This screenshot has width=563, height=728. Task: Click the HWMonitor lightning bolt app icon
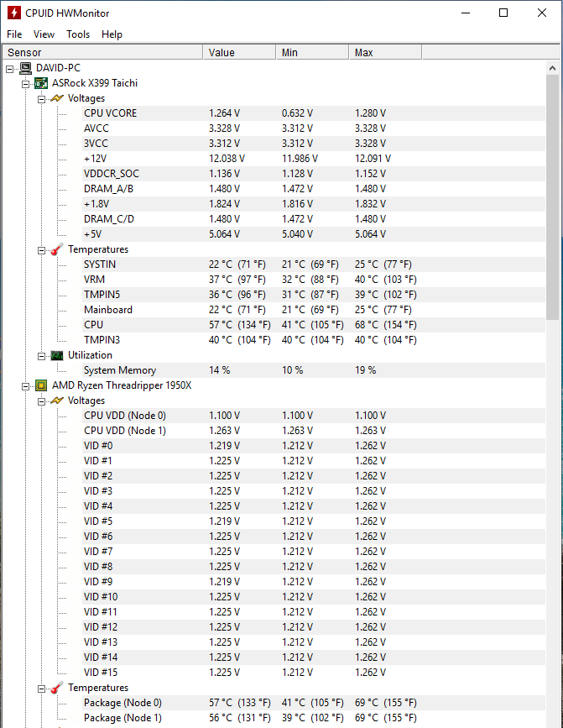click(14, 13)
